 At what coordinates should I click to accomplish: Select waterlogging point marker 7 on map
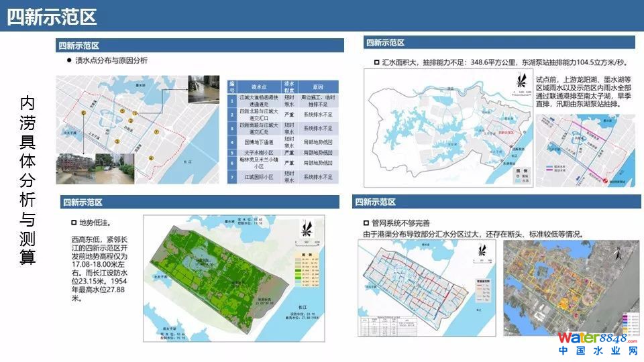pos(156,132)
